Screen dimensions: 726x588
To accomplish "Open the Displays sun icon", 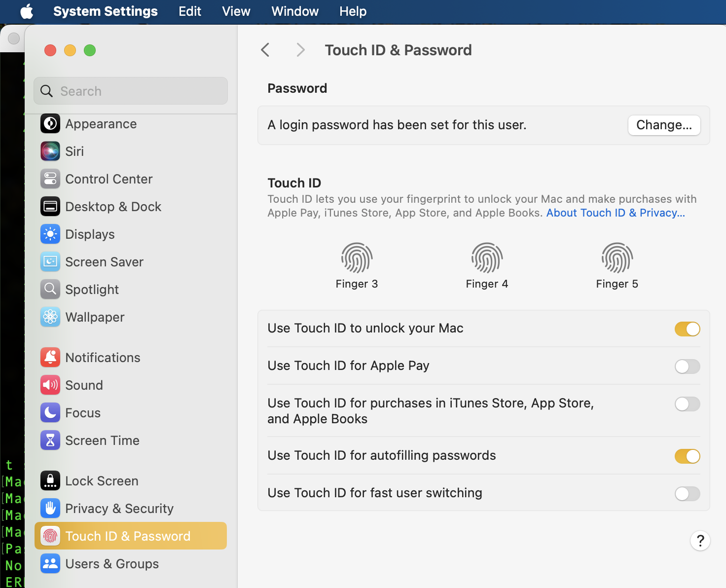I will (x=50, y=234).
